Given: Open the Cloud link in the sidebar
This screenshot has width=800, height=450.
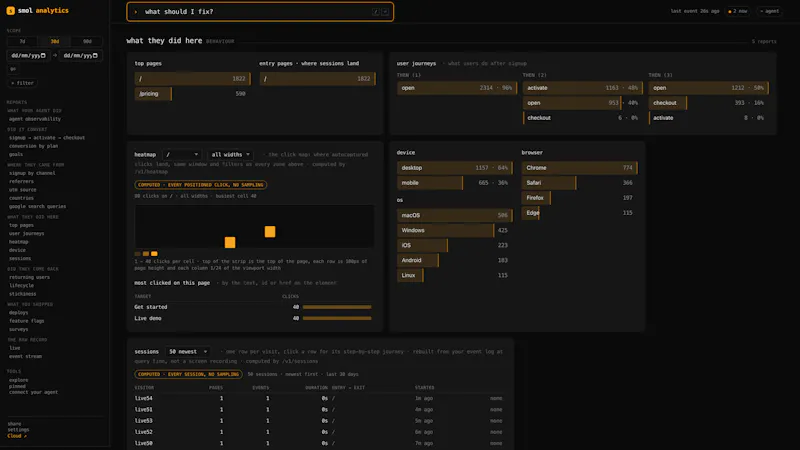Looking at the screenshot, I should click(17, 436).
